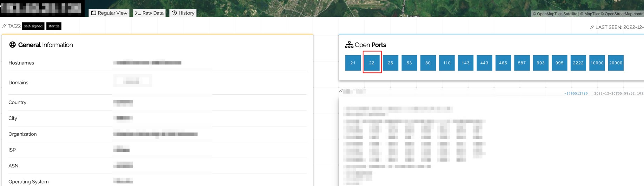Select open port 20000

pyautogui.click(x=616, y=63)
